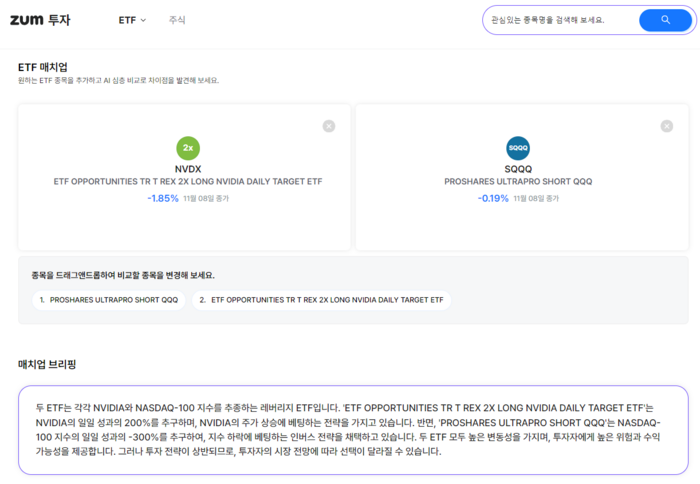Image resolution: width=700 pixels, height=484 pixels.
Task: Expand the ETF dropdown menu
Action: pos(132,20)
